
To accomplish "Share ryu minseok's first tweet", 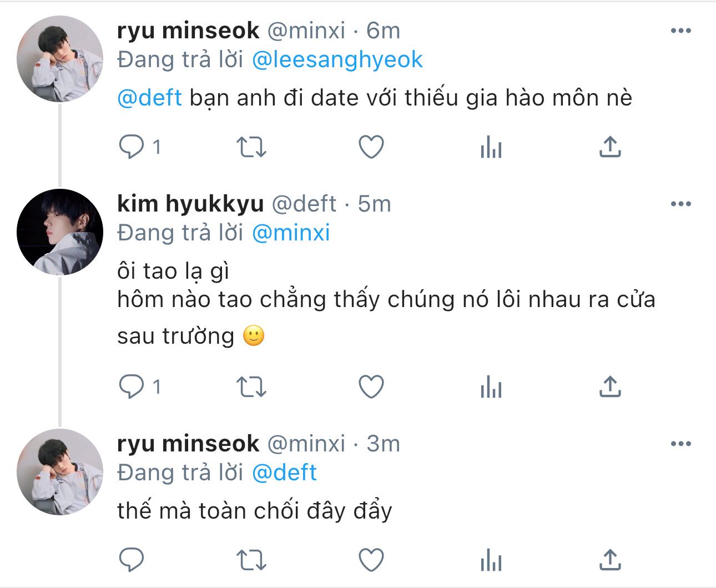I will click(610, 147).
